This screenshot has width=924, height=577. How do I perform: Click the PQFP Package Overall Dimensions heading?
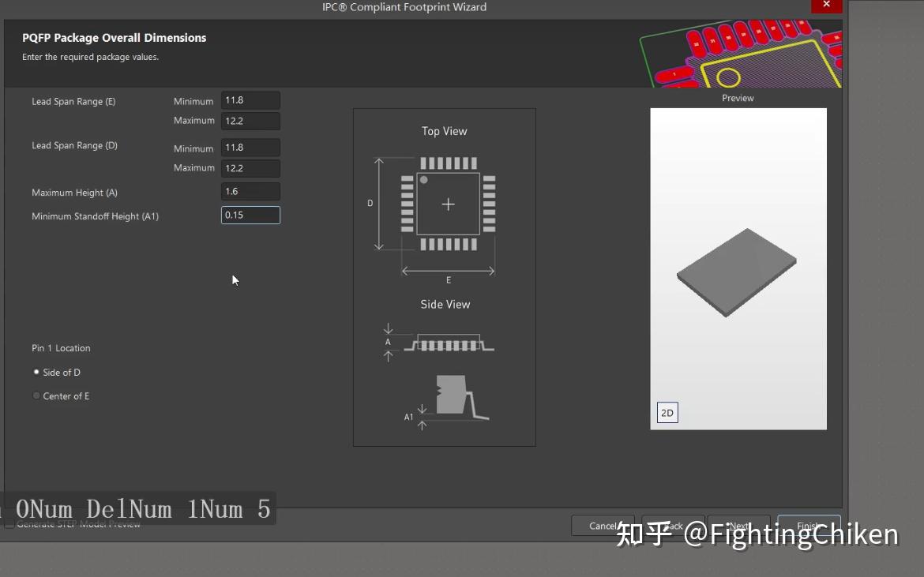(115, 38)
